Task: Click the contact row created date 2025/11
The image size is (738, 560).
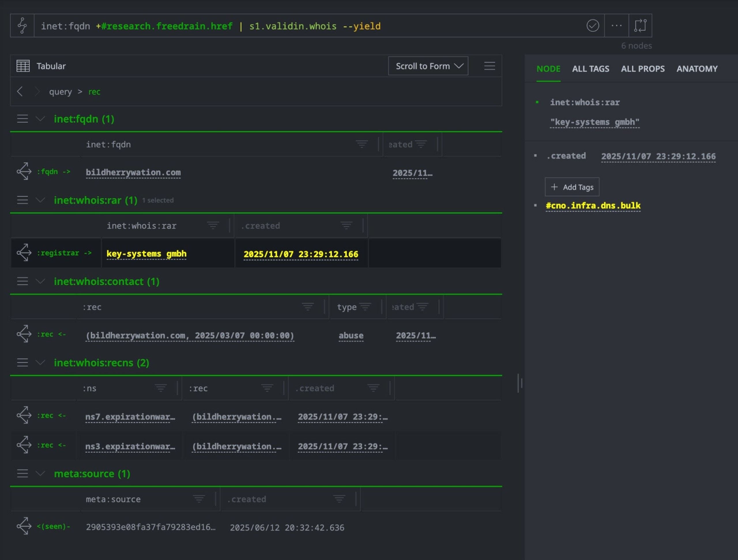Action: (x=416, y=335)
